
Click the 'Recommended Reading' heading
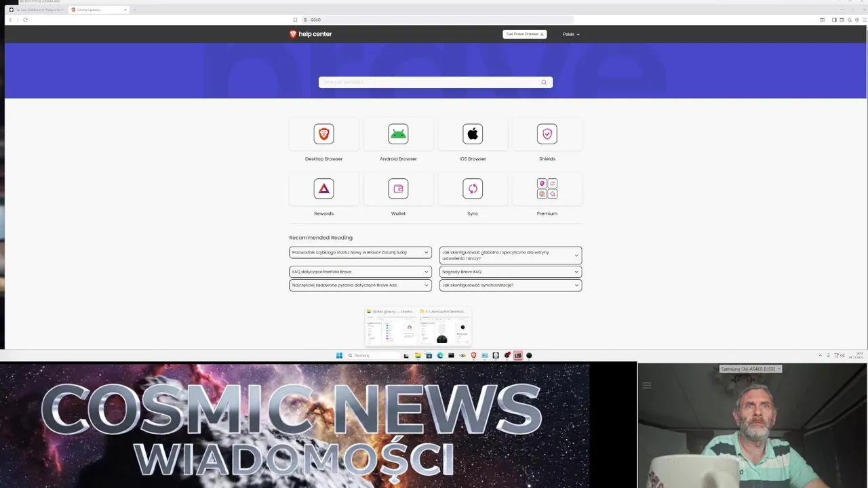point(321,238)
